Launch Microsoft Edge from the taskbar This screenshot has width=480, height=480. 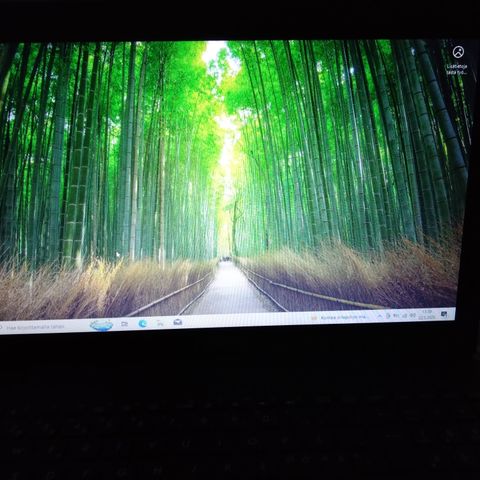(143, 323)
